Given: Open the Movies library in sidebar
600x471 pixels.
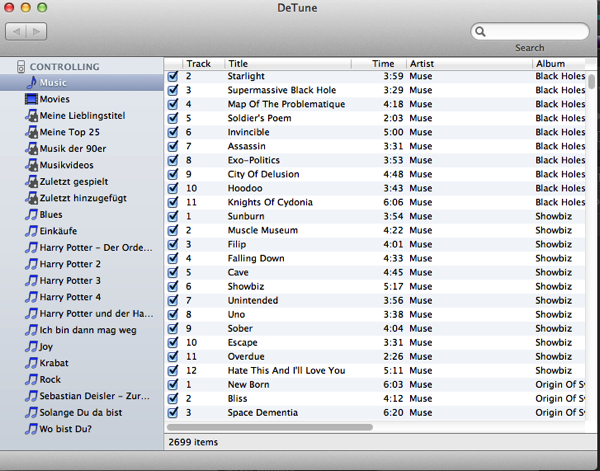Looking at the screenshot, I should point(54,99).
